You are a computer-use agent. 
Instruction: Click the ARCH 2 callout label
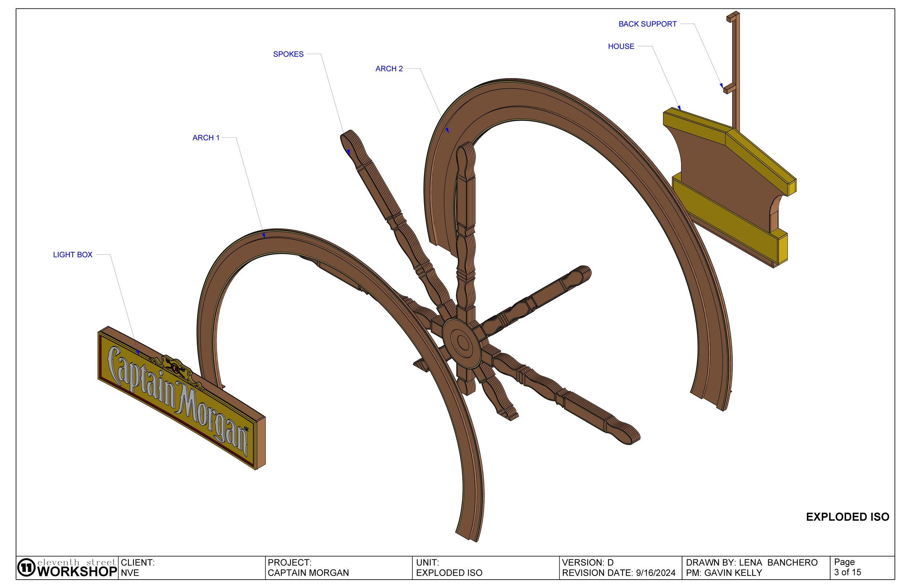tap(389, 69)
